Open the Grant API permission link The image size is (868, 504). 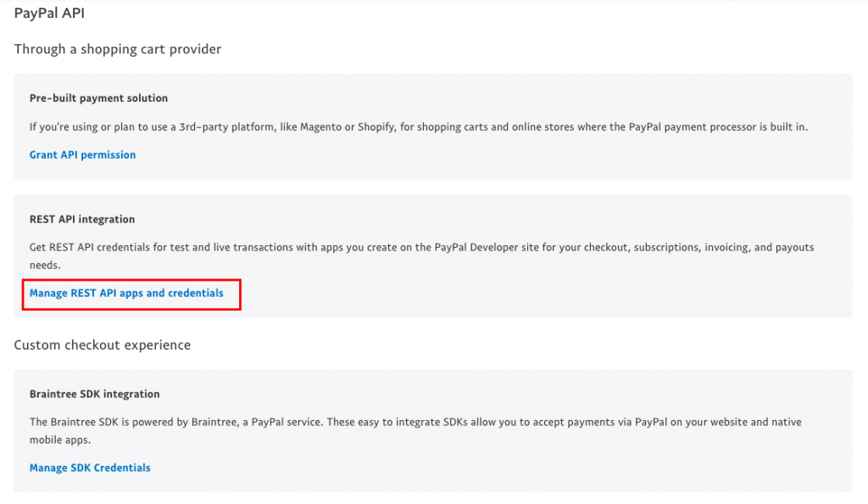[82, 155]
